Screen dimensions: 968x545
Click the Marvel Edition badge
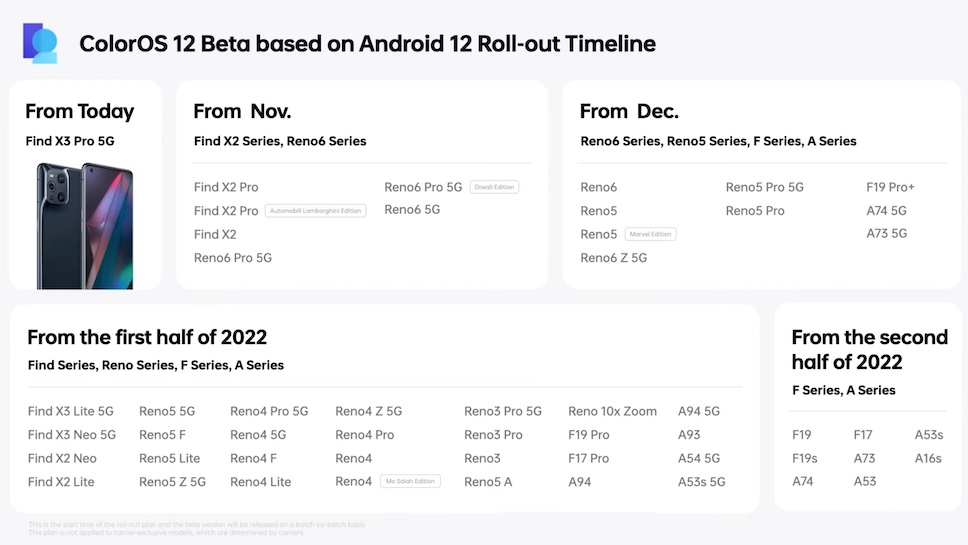pyautogui.click(x=650, y=234)
